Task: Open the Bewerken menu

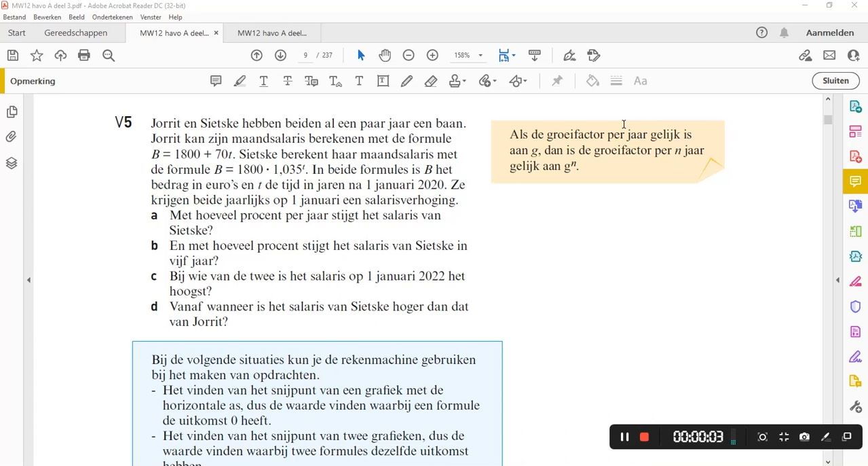Action: coord(47,17)
